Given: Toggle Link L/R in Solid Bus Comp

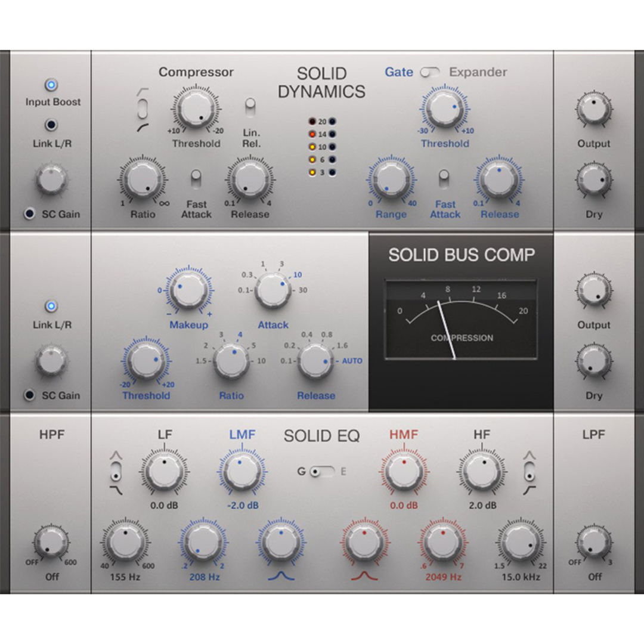Looking at the screenshot, I should (x=51, y=306).
